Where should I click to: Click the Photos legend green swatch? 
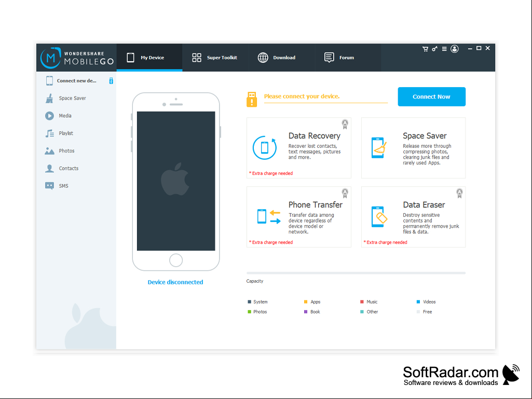pos(249,312)
